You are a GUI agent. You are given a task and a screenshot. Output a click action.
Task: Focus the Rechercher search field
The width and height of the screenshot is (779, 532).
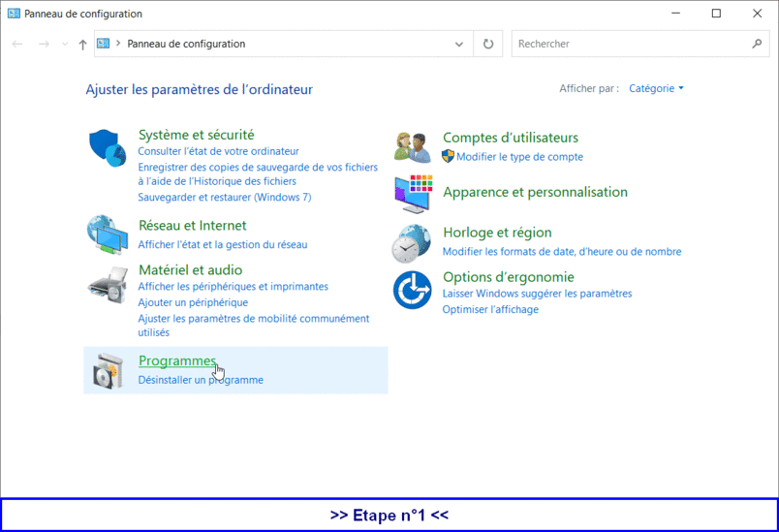[x=640, y=44]
